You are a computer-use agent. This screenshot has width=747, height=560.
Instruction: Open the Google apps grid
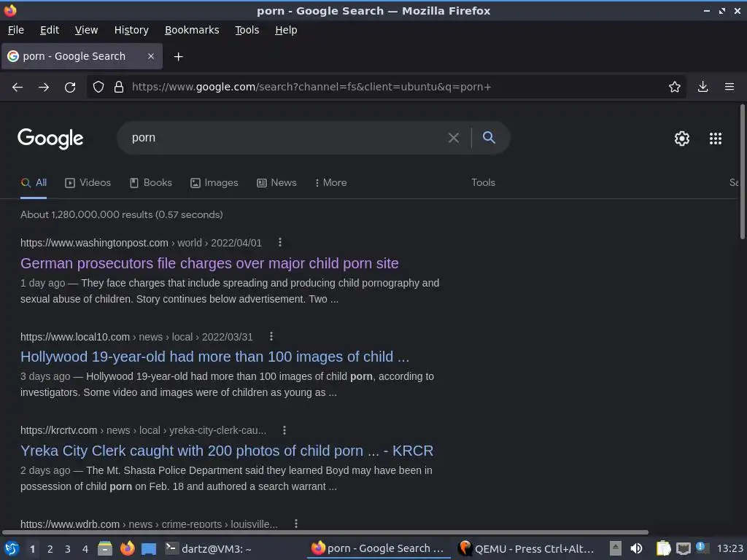(x=716, y=139)
